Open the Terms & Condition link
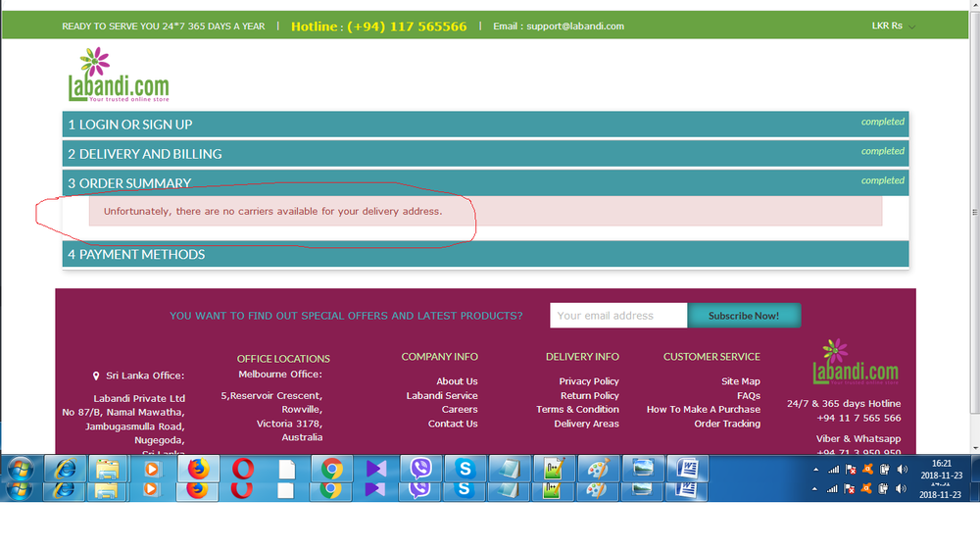The width and height of the screenshot is (980, 551). pyautogui.click(x=577, y=409)
